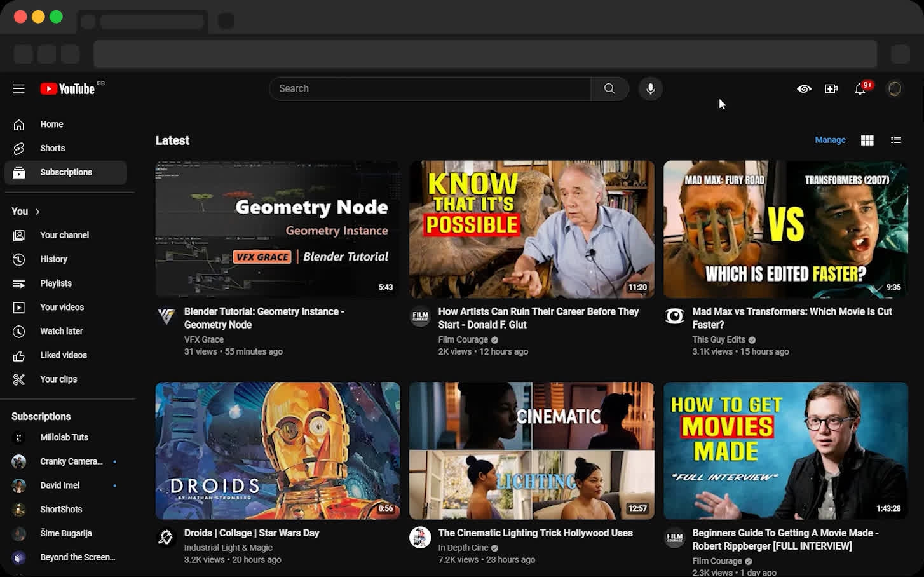Play the Droids thumbnail
The width and height of the screenshot is (924, 577).
278,451
